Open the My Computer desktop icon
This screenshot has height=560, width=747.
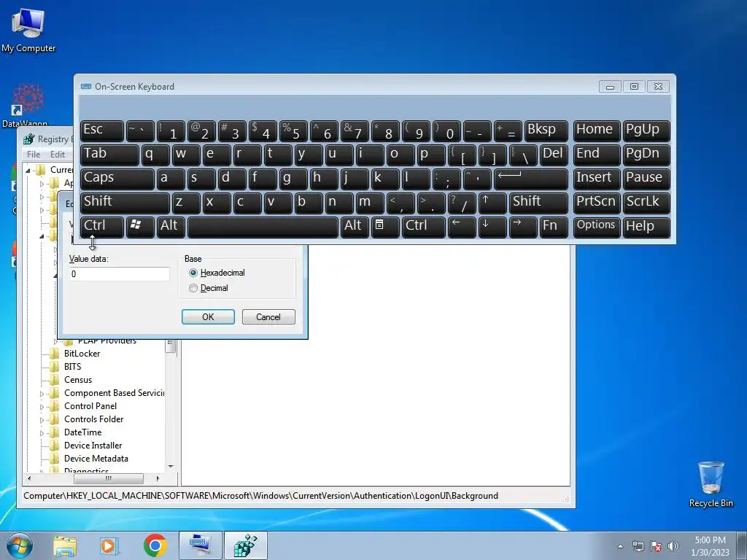click(28, 29)
